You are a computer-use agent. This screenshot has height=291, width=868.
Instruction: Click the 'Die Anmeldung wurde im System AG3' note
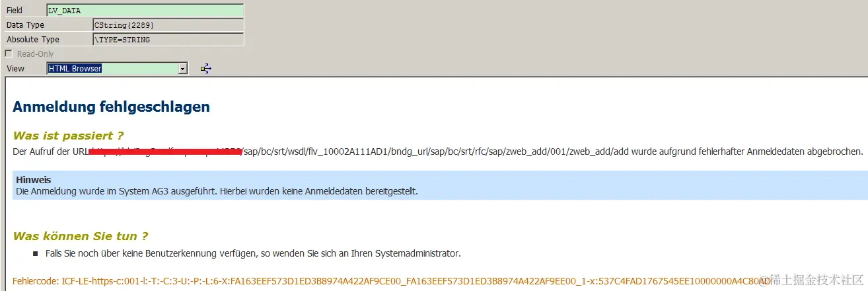point(217,191)
